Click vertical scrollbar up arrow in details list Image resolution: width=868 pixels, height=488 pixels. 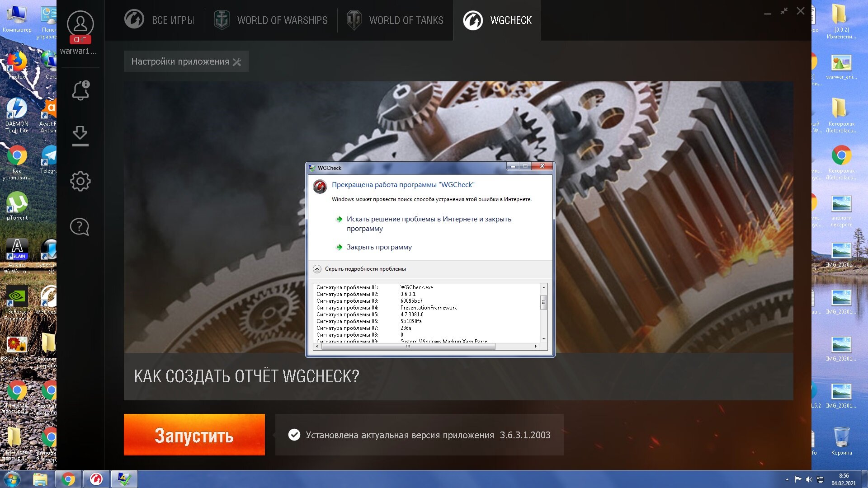(x=544, y=287)
